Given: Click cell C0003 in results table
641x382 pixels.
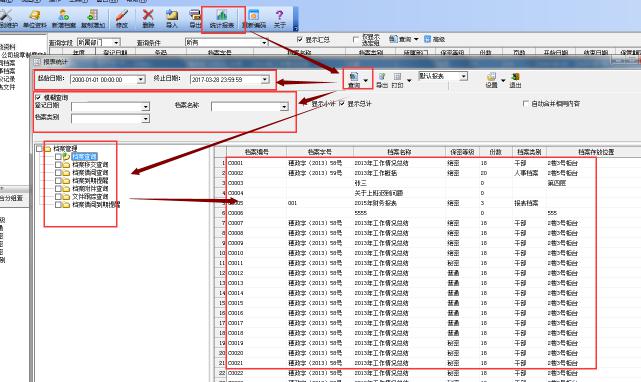Looking at the screenshot, I should tap(257, 183).
